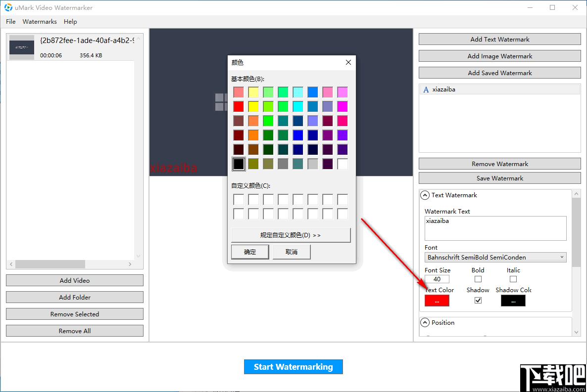587x392 pixels.
Task: Enable the Italic checkbox
Action: coord(513,279)
